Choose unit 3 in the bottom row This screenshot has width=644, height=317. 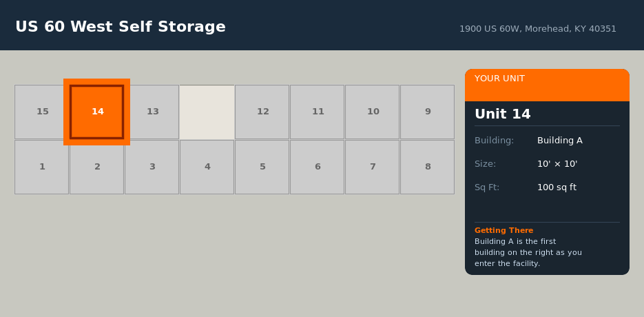pos(152,167)
